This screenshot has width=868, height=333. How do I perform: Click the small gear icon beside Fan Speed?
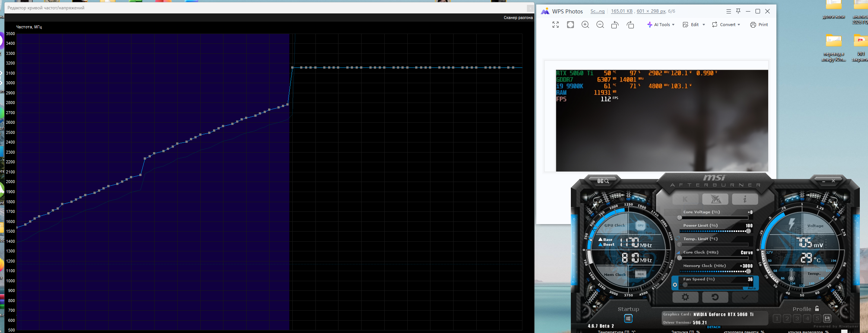click(x=675, y=285)
